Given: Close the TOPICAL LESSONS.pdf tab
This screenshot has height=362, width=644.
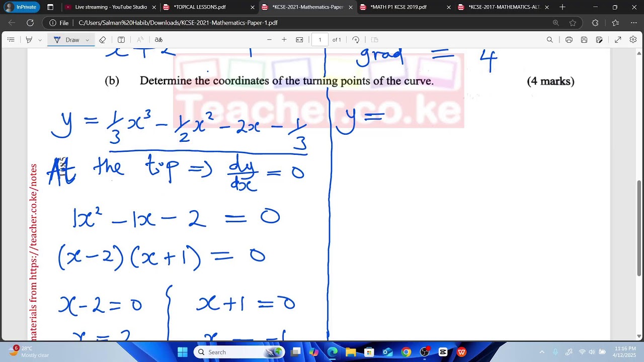Looking at the screenshot, I should pyautogui.click(x=252, y=7).
